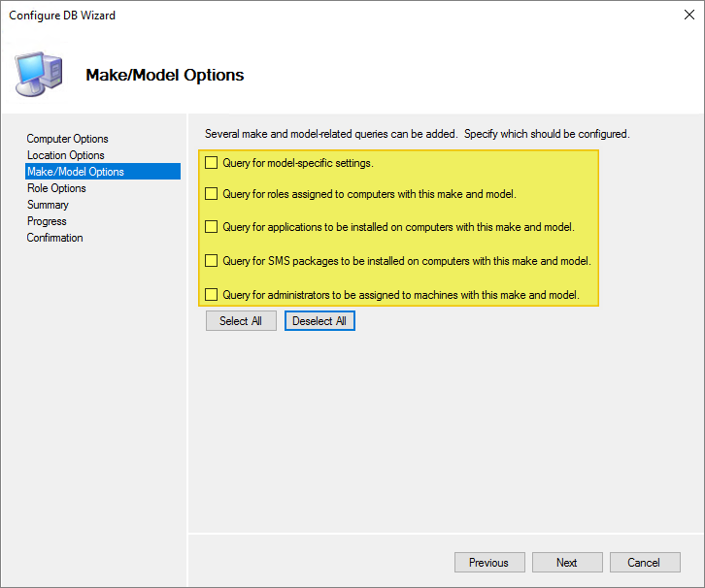Select Summary in wizard steps list
The width and height of the screenshot is (705, 588).
[x=48, y=205]
